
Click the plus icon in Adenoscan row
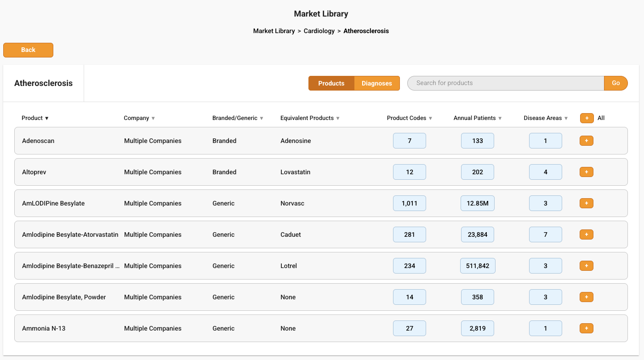(587, 141)
